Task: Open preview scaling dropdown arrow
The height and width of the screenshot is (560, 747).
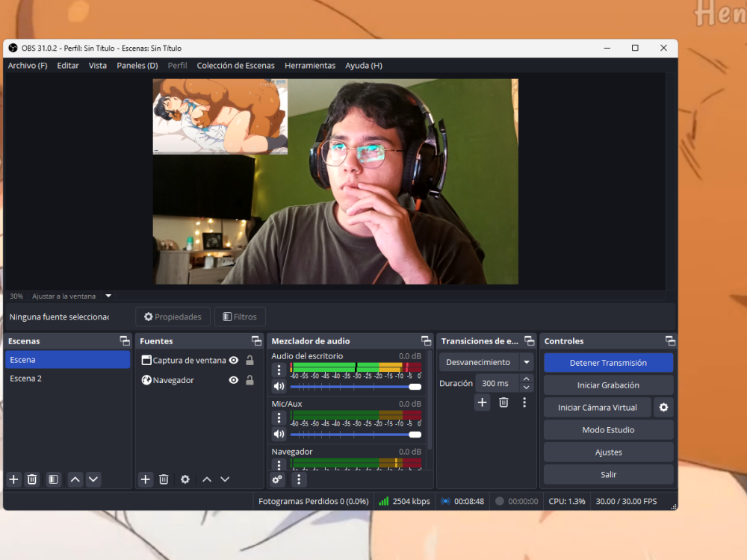Action: pyautogui.click(x=108, y=296)
